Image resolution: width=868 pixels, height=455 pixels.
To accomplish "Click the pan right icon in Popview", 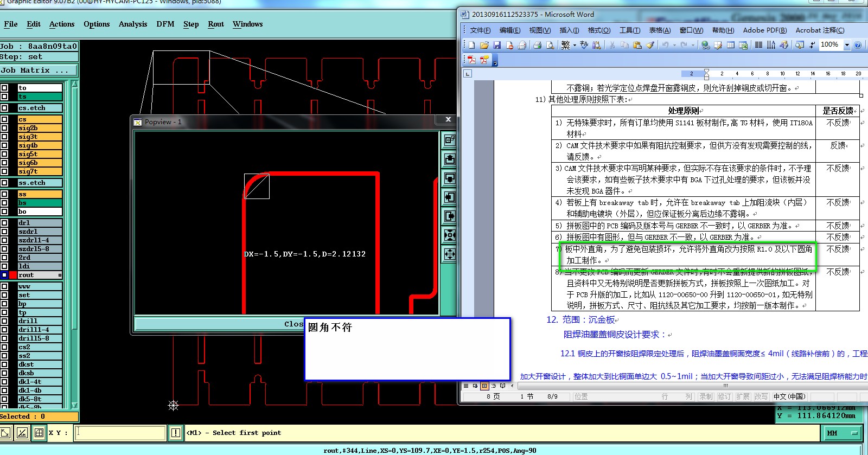I will pyautogui.click(x=449, y=216).
